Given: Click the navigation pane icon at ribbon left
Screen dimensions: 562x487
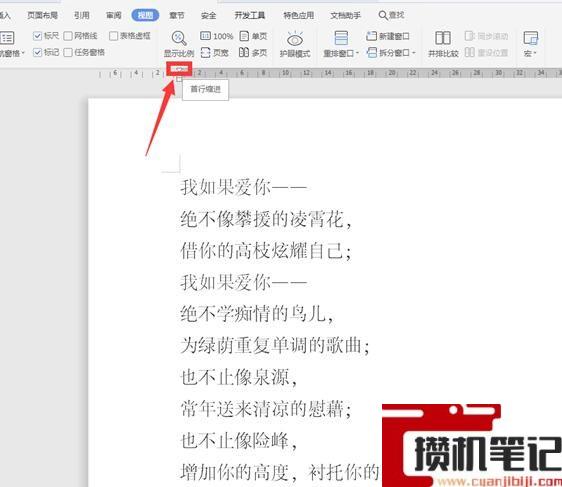Looking at the screenshot, I should [x=7, y=38].
